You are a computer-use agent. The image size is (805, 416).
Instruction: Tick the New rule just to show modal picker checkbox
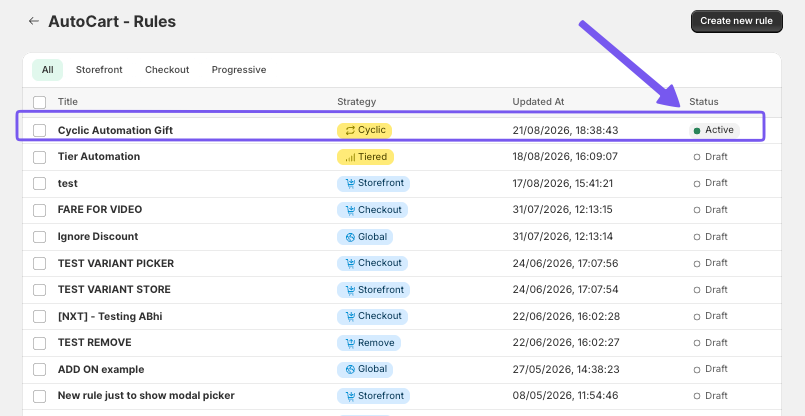[x=40, y=396]
